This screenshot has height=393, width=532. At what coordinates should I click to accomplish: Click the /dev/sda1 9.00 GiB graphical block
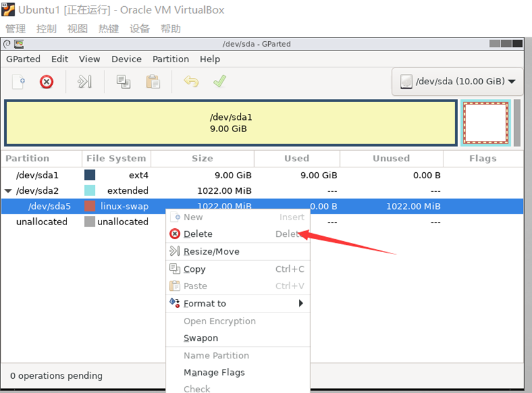click(231, 123)
